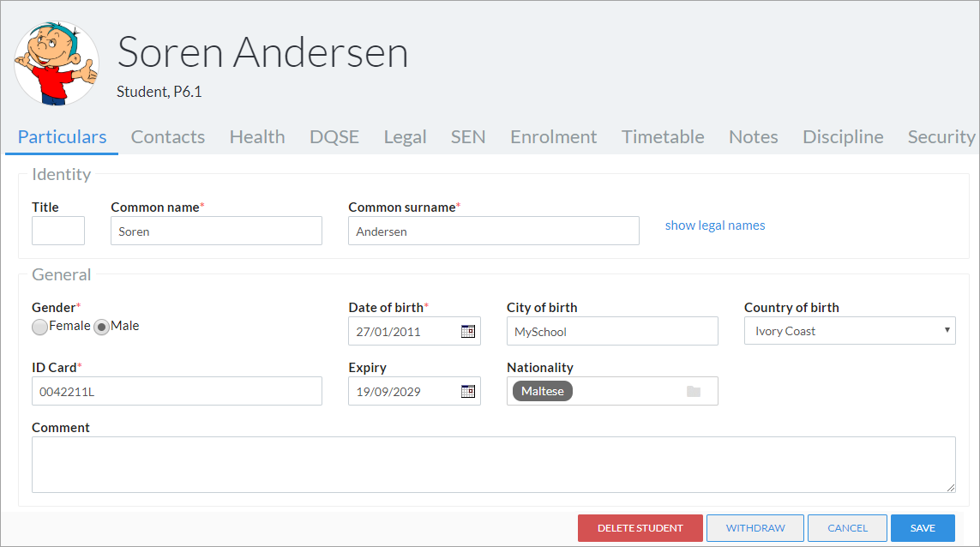Open the Discipline tab

(843, 136)
